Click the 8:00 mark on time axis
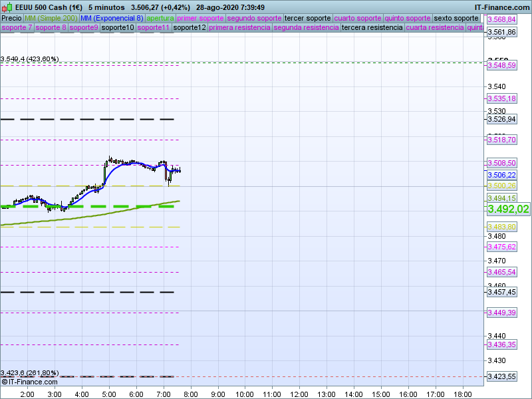Viewport: 532px width, 399px height. (x=191, y=394)
